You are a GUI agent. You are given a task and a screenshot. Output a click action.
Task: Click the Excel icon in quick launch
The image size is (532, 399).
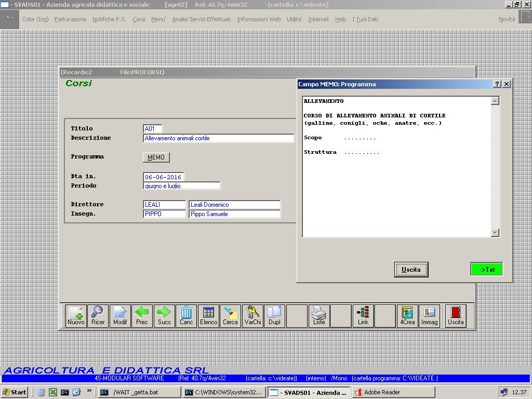click(x=53, y=392)
